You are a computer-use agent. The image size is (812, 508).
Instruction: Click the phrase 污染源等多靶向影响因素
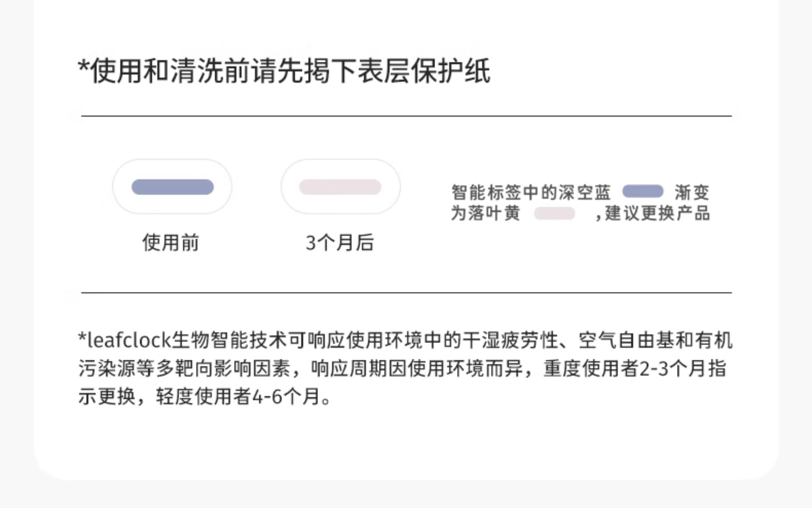coord(184,368)
